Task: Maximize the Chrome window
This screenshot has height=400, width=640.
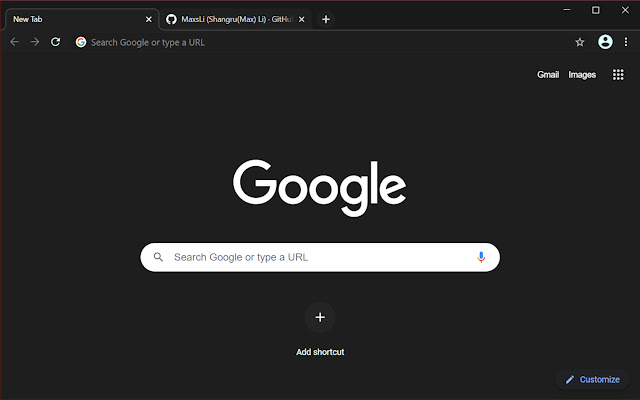Action: tap(596, 10)
